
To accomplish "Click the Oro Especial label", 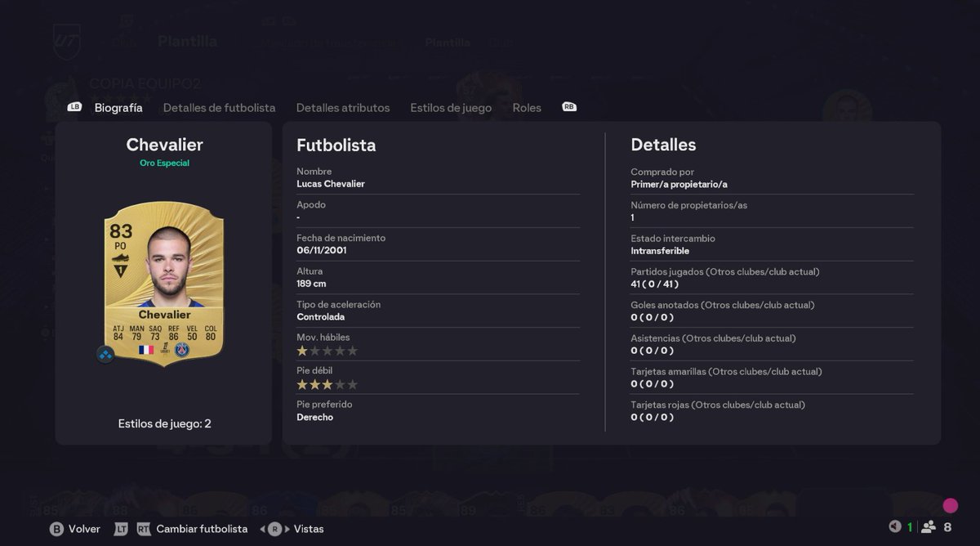I will [164, 163].
